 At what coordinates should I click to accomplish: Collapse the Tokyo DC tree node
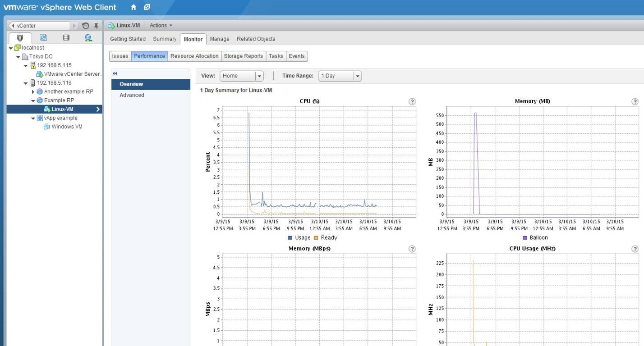(x=18, y=57)
